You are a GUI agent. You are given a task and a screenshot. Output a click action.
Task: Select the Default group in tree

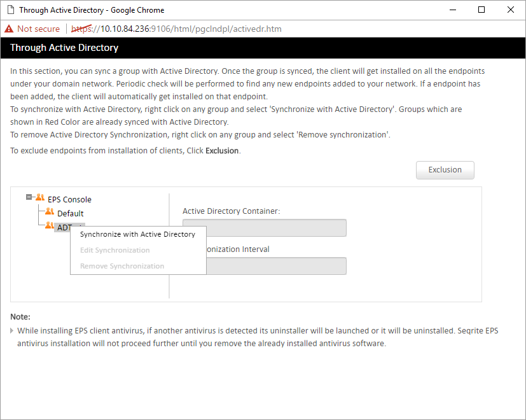coord(71,214)
